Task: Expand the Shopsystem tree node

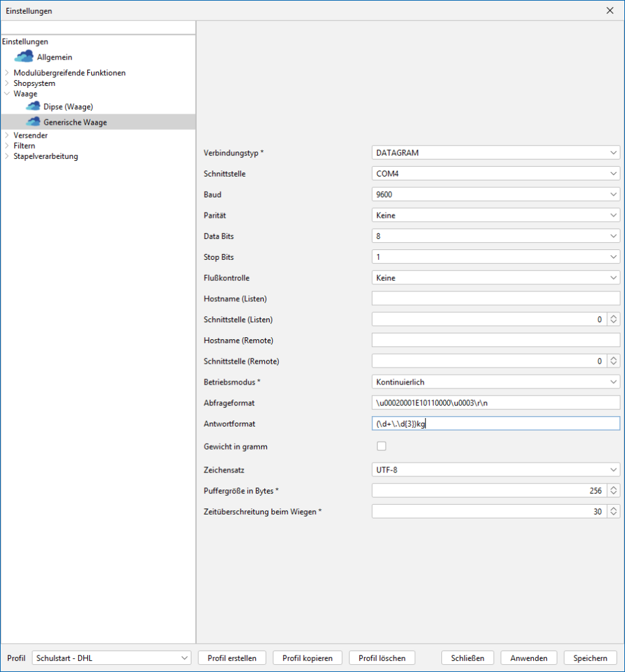Action: coord(7,83)
